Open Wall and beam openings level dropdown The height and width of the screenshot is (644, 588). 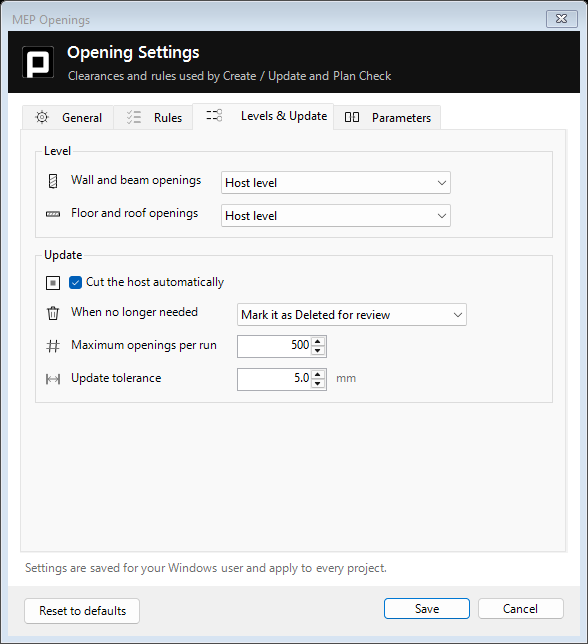336,183
